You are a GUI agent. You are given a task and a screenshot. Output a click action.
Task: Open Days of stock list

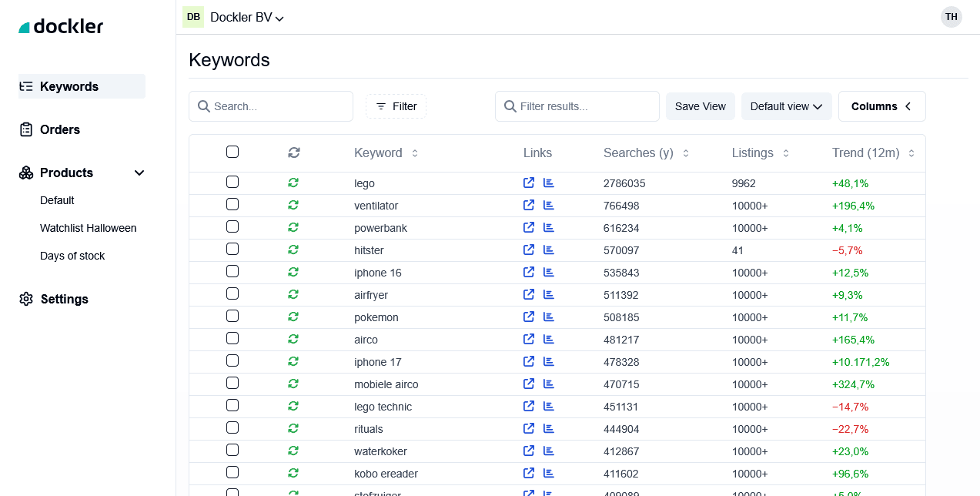click(72, 256)
